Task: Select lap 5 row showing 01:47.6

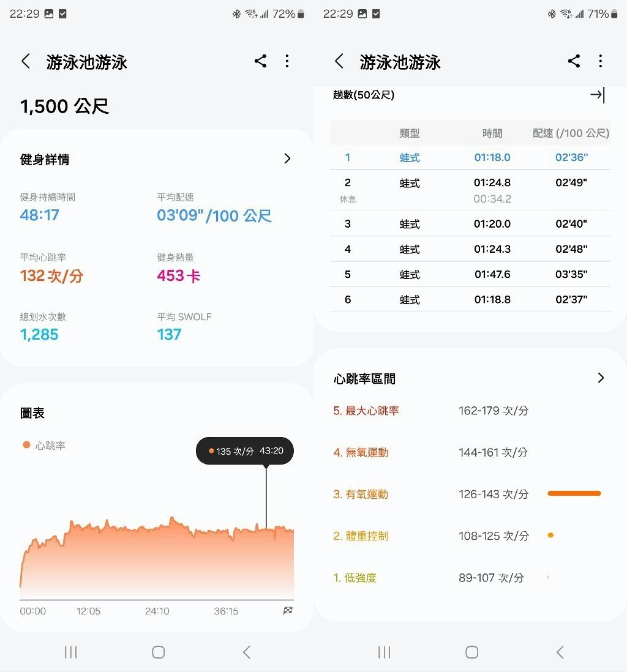Action: click(x=470, y=274)
